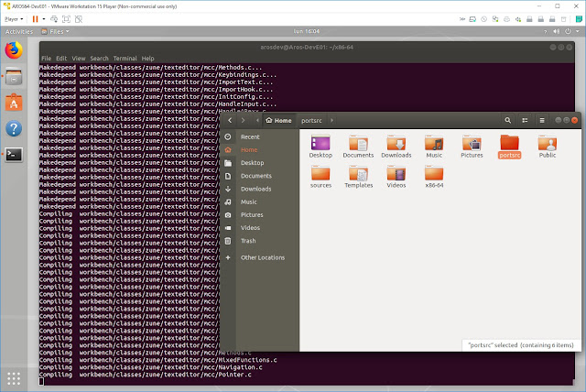Toggle list view in Files header

525,120
